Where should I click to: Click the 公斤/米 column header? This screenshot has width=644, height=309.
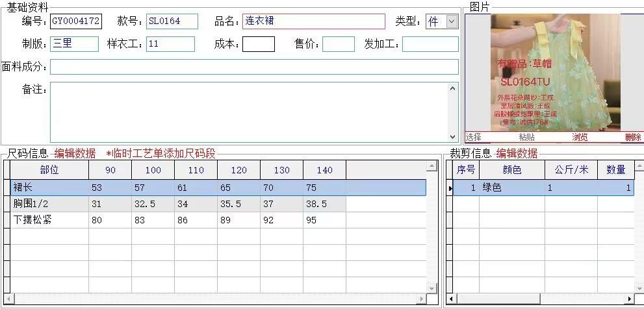[571, 170]
